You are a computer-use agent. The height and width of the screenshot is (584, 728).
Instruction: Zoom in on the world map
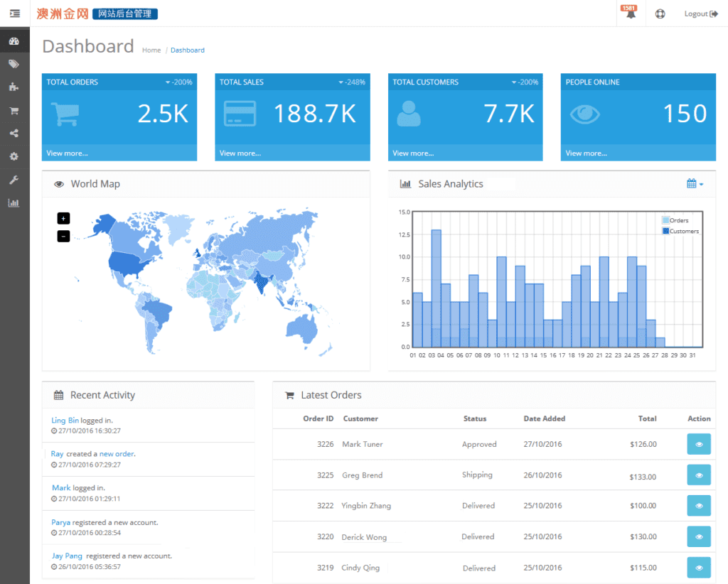coord(63,219)
